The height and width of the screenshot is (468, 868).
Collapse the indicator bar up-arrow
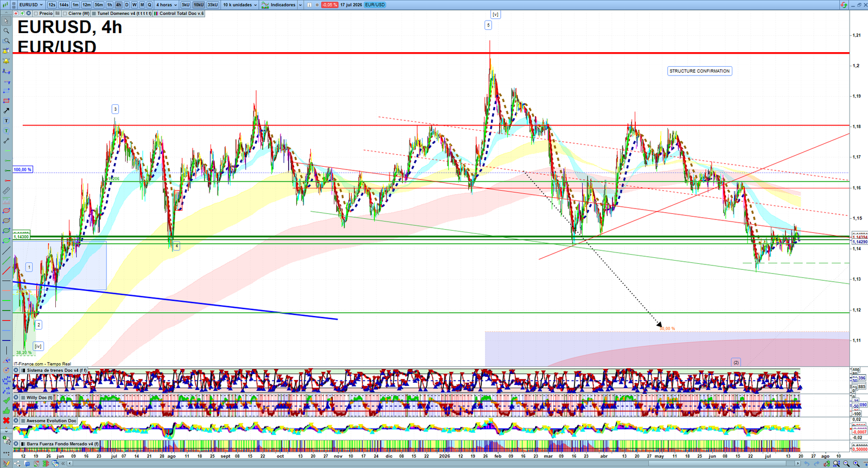(x=6, y=12)
